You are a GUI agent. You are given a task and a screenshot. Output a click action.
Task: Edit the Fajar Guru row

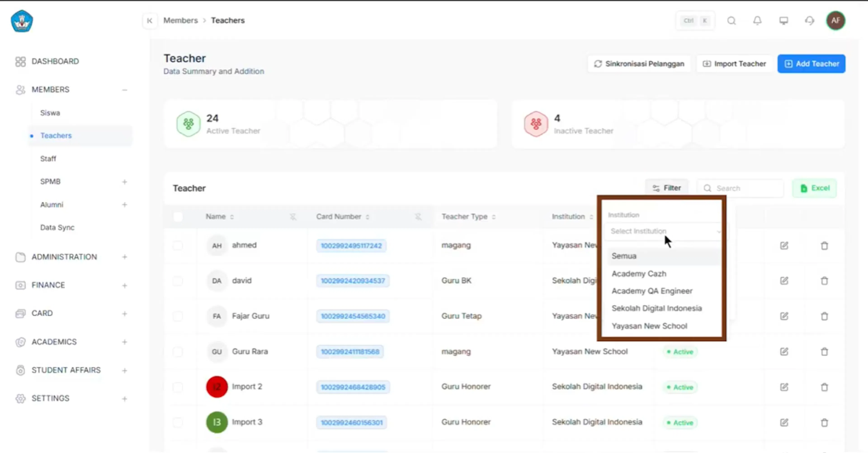[x=784, y=316]
